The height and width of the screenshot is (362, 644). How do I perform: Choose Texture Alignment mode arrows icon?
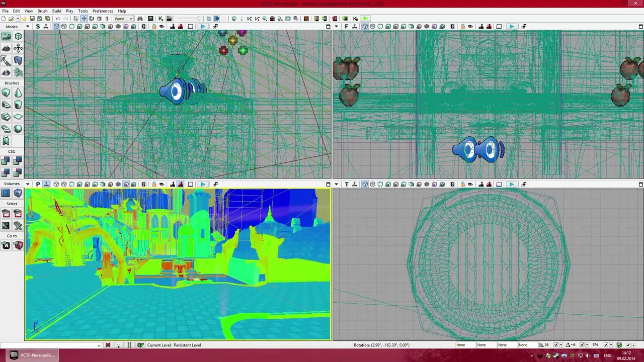(18, 48)
